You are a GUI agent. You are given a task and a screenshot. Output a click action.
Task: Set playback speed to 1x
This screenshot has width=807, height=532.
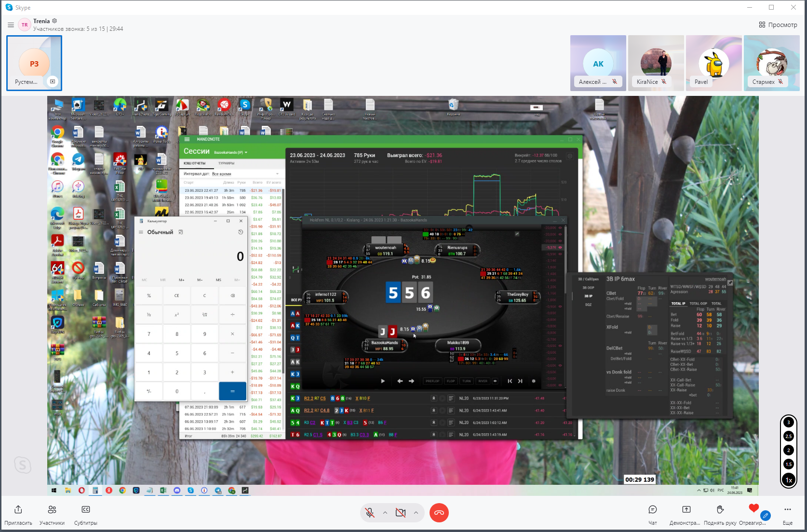[x=789, y=480]
